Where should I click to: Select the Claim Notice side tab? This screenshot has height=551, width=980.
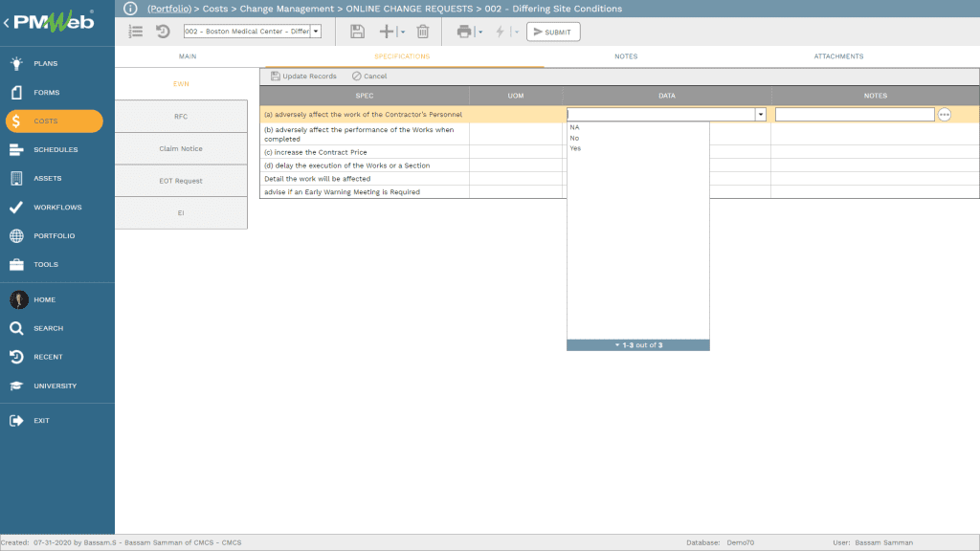181,148
